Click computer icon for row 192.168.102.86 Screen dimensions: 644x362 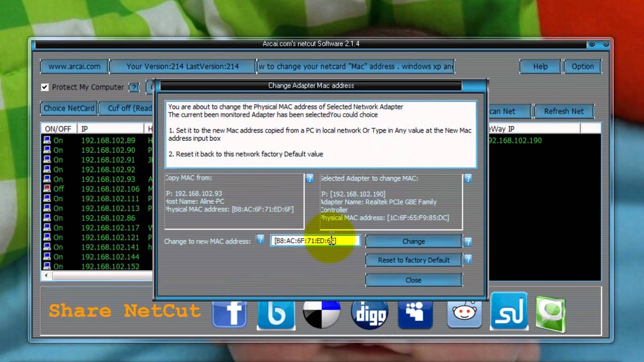(x=47, y=218)
